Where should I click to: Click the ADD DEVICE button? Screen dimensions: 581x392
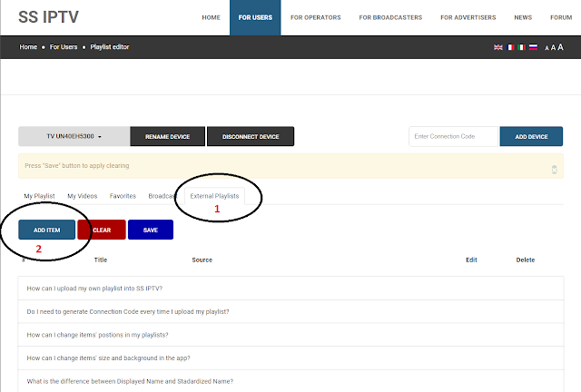click(531, 136)
